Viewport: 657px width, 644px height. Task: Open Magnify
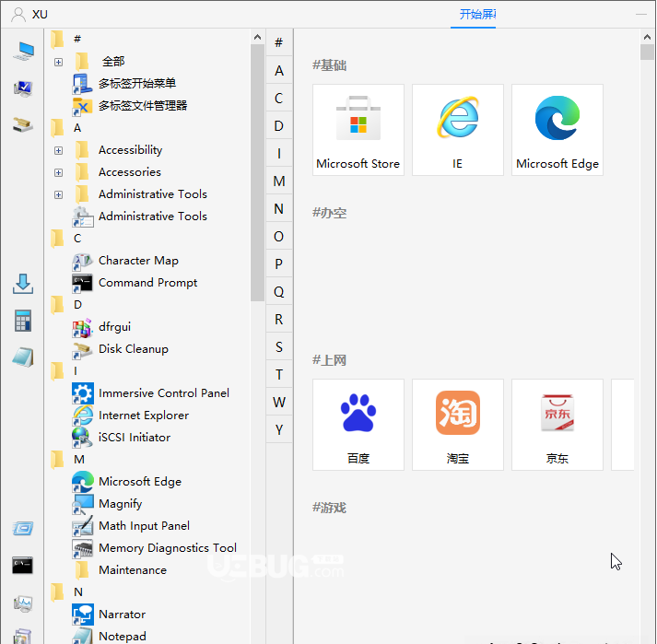pos(107,504)
